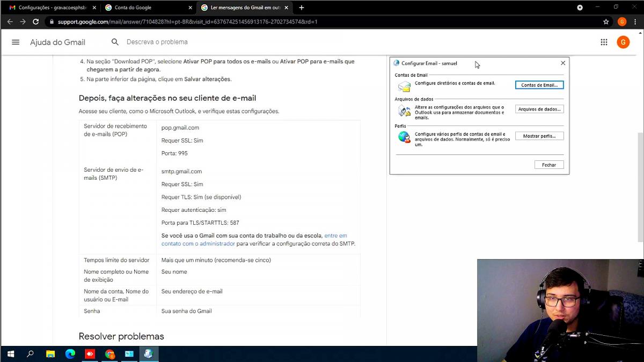Viewport: 644px width, 362px height.
Task: Click the browser address bar URL
Action: click(x=188, y=21)
